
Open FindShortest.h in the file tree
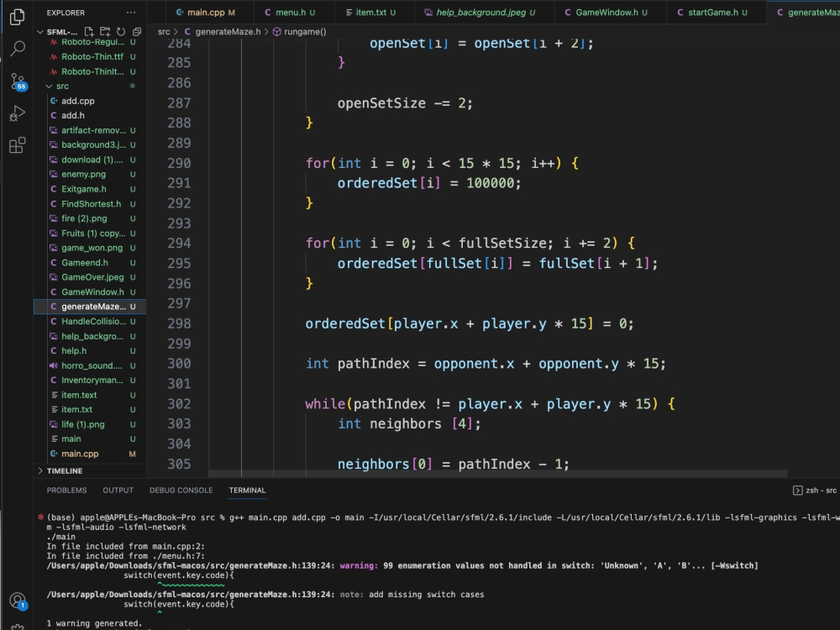point(90,203)
